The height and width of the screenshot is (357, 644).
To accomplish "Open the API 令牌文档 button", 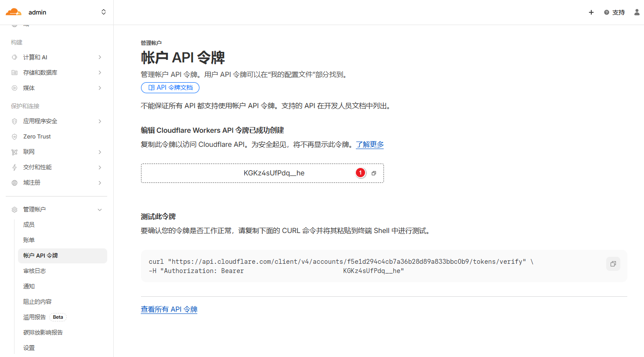I will 170,87.
